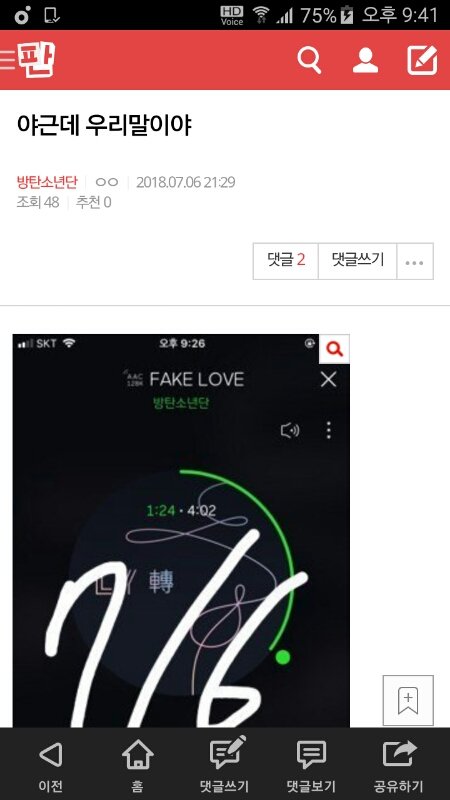
Task: Go back with the 이전 arrow
Action: 51,763
